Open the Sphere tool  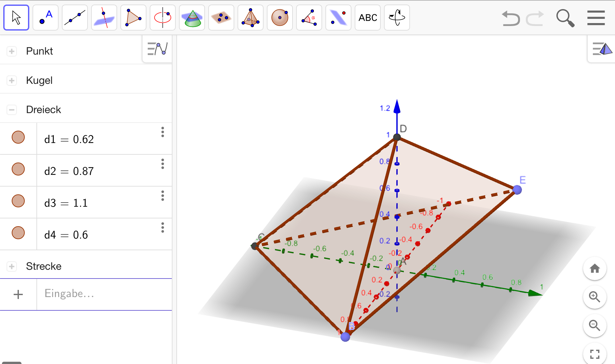tap(280, 18)
